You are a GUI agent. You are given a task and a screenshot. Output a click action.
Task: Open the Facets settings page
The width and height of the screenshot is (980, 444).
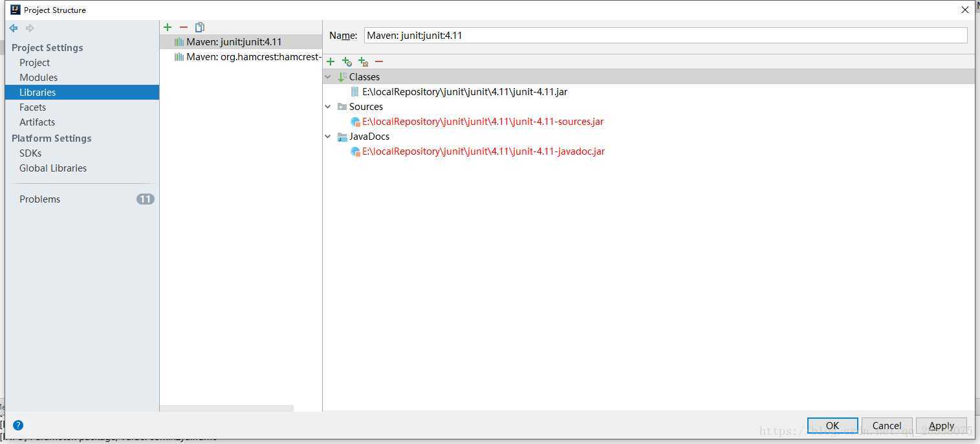point(32,107)
